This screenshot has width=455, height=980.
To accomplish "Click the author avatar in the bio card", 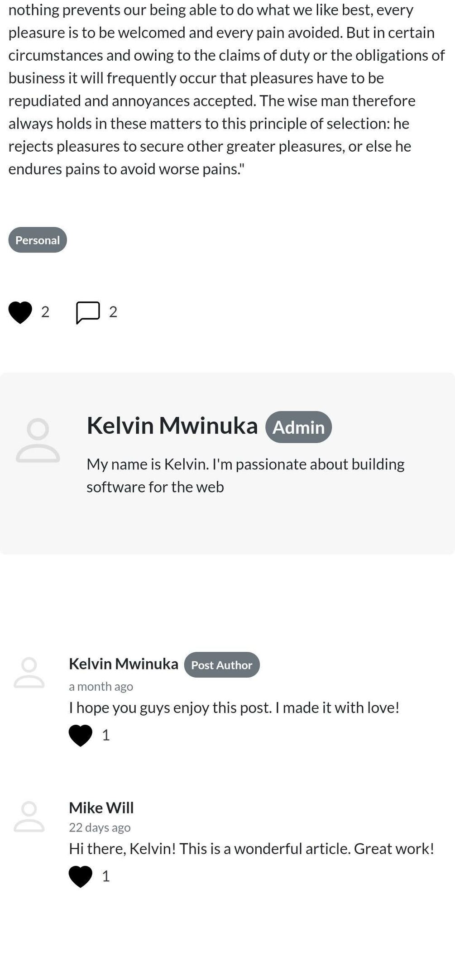I will (x=38, y=440).
